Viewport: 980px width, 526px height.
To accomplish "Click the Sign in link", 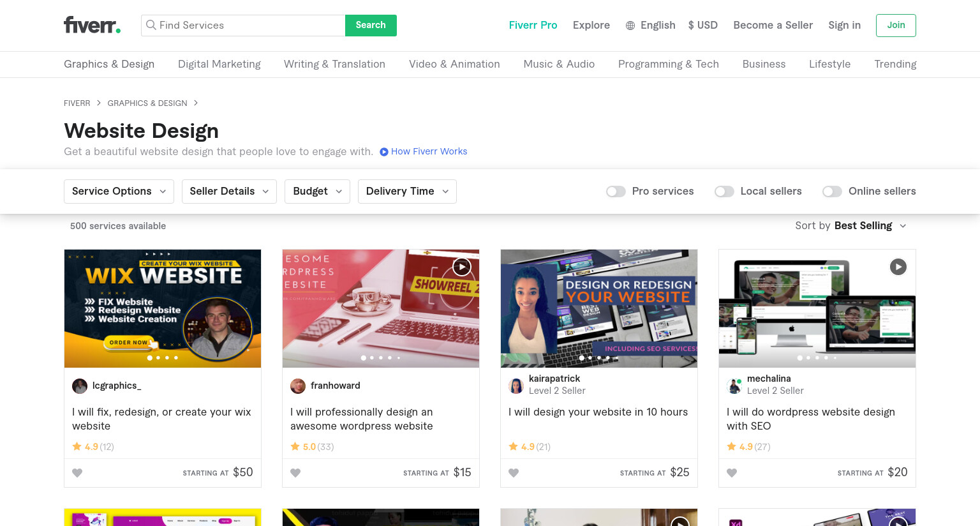I will 844,26.
